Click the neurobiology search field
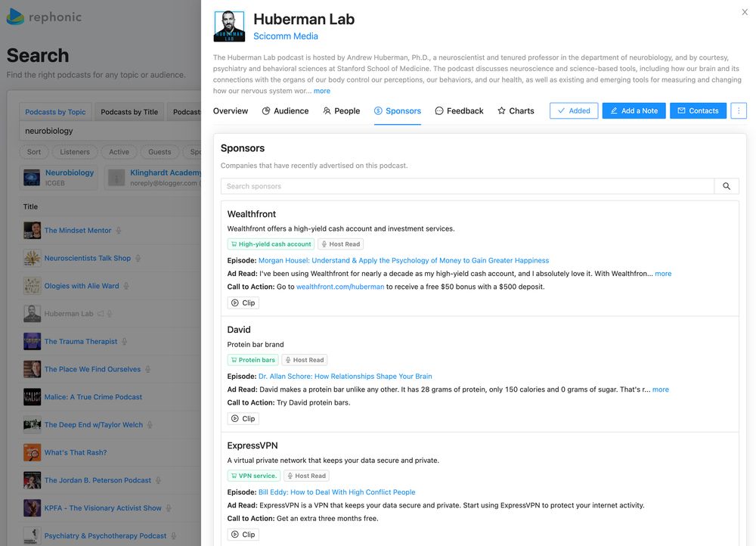 pyautogui.click(x=110, y=131)
